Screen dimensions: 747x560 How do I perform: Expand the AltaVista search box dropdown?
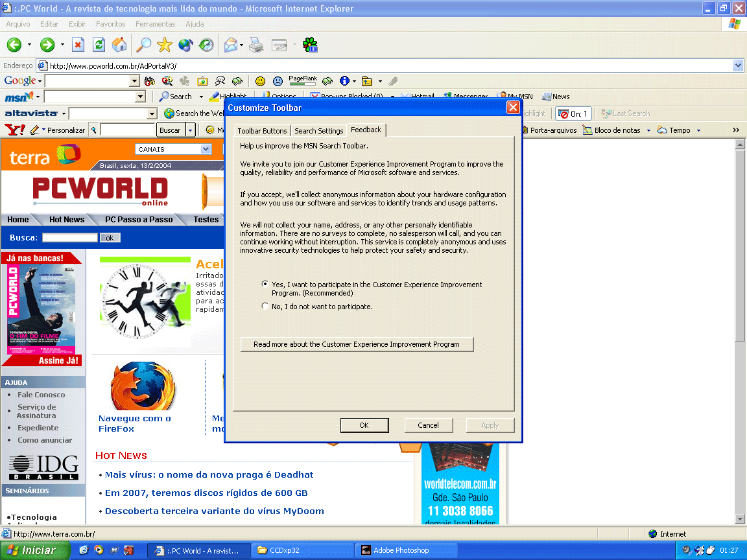(152, 114)
